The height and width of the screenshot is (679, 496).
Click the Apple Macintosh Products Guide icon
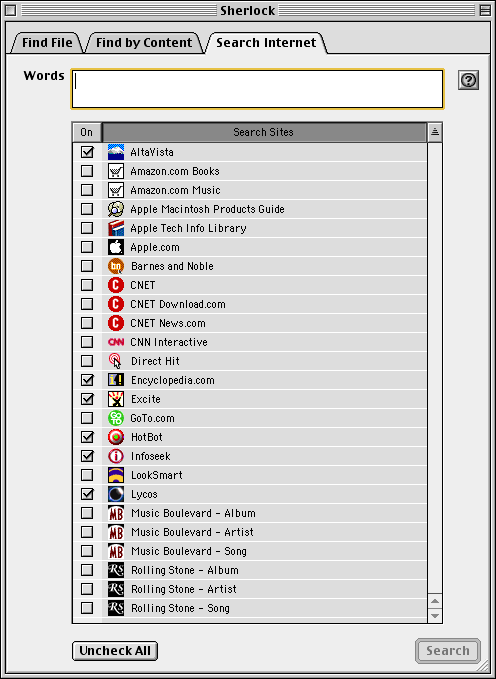point(116,209)
